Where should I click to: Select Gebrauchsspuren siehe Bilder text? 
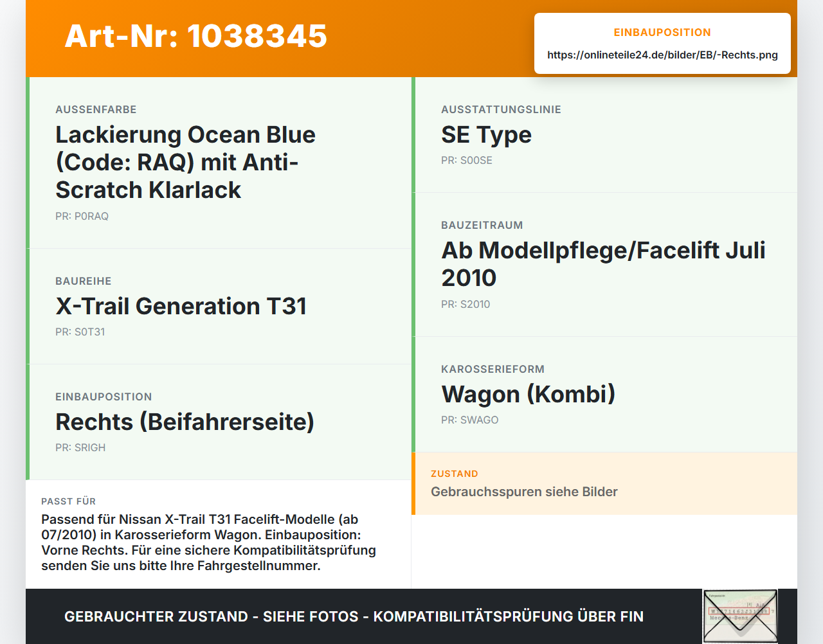(x=524, y=492)
